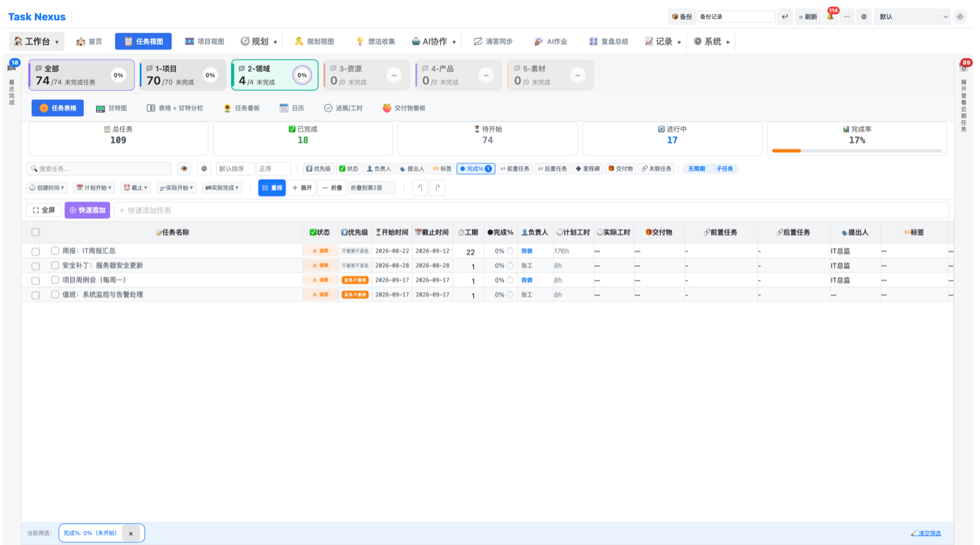Open the 折叠到第2层 level dropdown

372,187
